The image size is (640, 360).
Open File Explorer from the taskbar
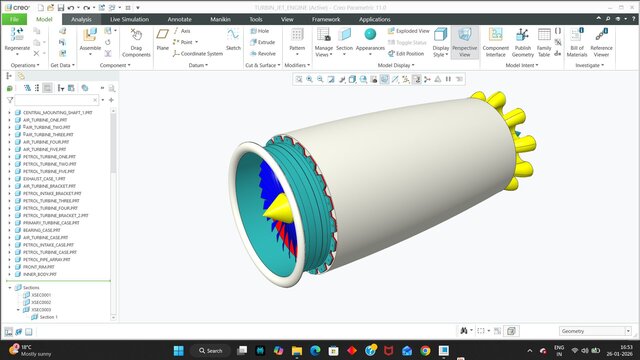(297, 351)
